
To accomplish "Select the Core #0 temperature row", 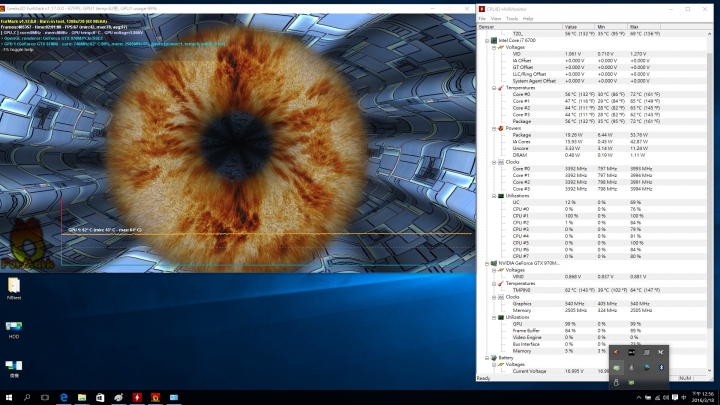I will pyautogui.click(x=521, y=93).
